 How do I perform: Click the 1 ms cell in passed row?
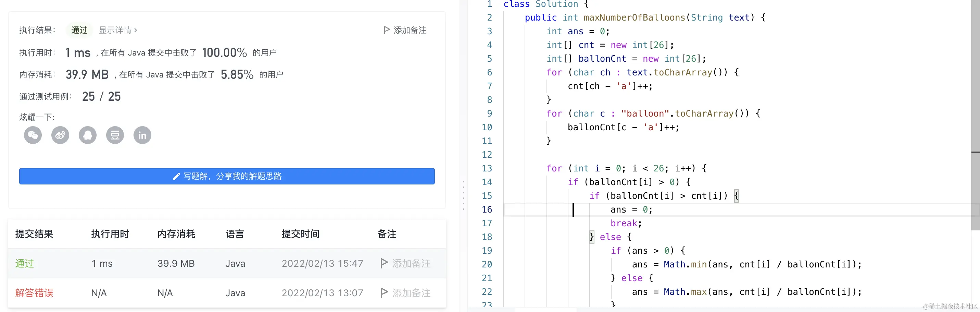click(x=102, y=263)
